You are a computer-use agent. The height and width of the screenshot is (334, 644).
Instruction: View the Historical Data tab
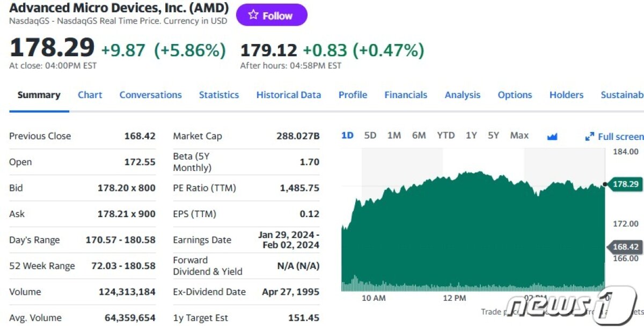[288, 95]
